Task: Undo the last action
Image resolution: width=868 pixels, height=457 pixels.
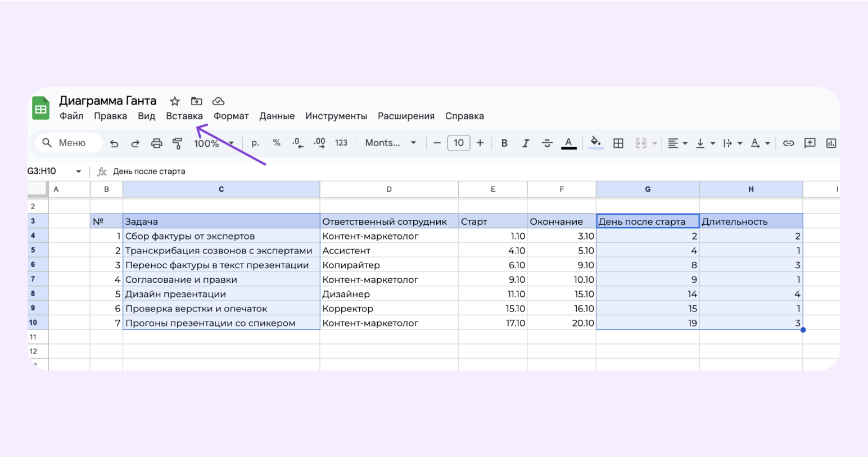Action: [x=114, y=143]
